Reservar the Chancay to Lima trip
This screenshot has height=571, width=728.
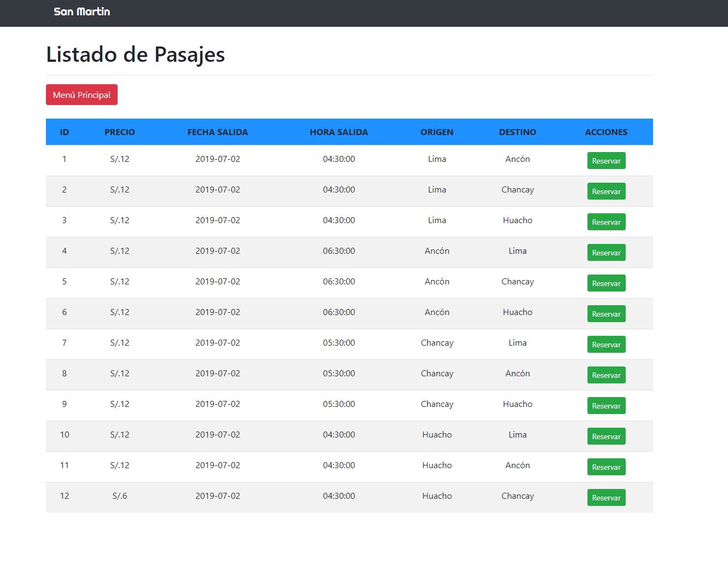(606, 344)
